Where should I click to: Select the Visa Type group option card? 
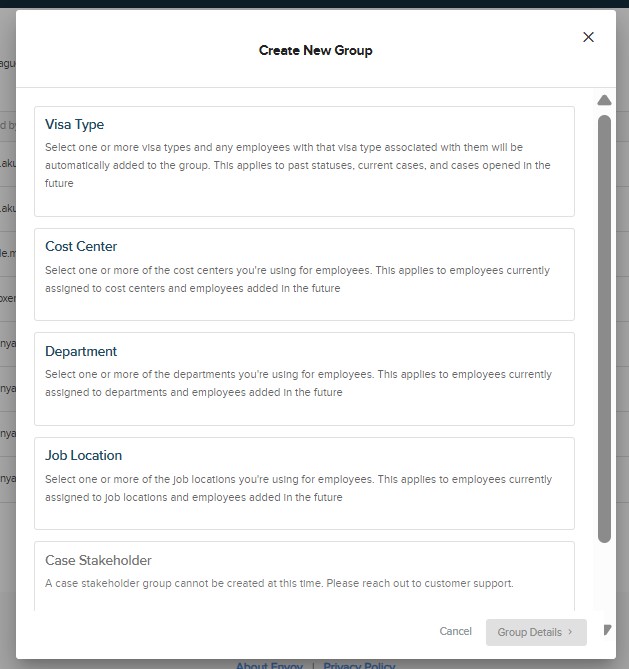pos(304,161)
